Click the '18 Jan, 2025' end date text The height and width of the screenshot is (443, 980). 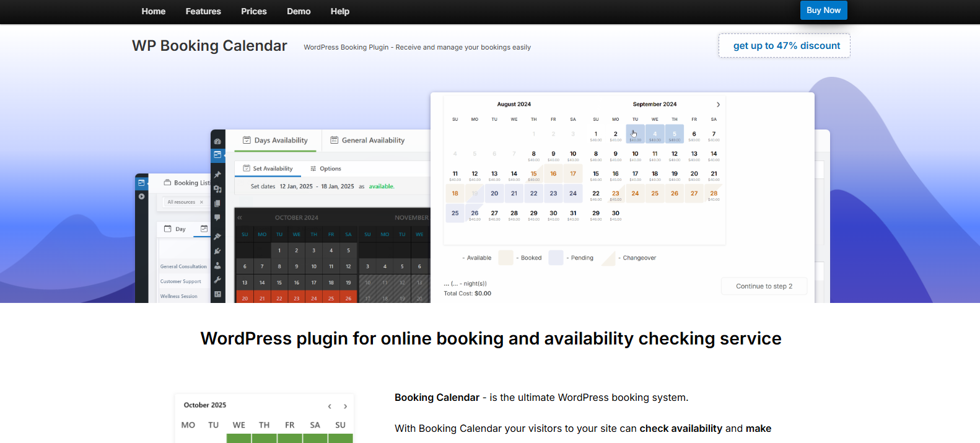[338, 186]
